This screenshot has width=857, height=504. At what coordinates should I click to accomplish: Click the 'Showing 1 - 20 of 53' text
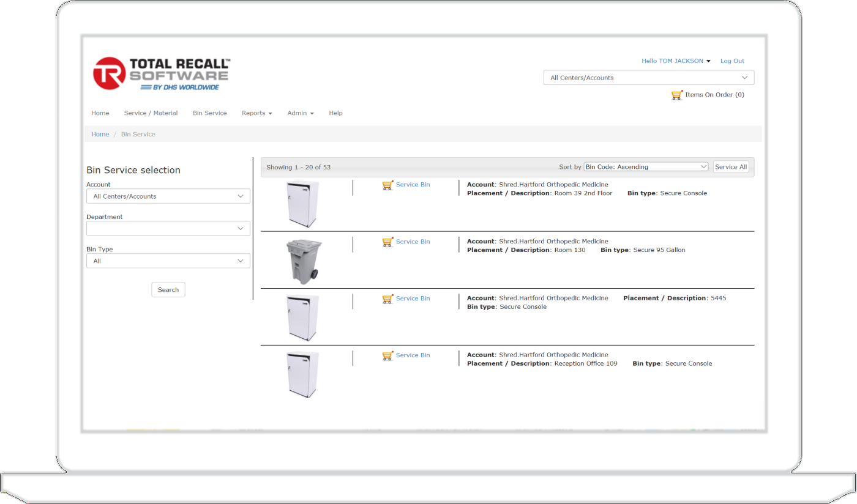coord(299,168)
